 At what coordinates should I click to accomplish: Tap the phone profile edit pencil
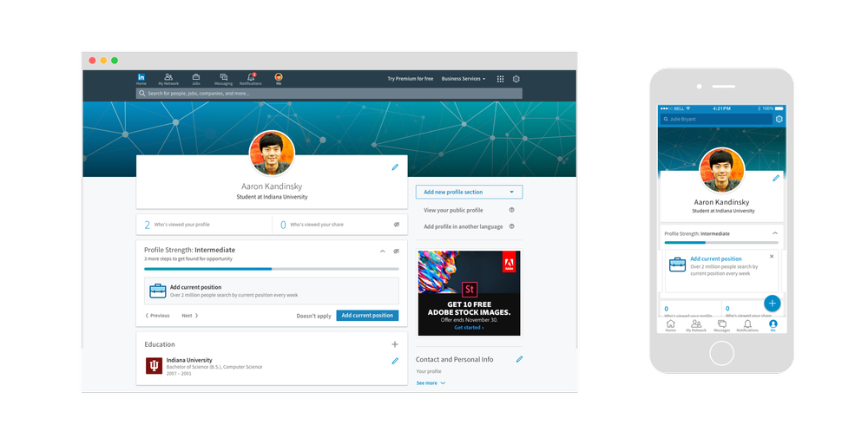point(776,178)
